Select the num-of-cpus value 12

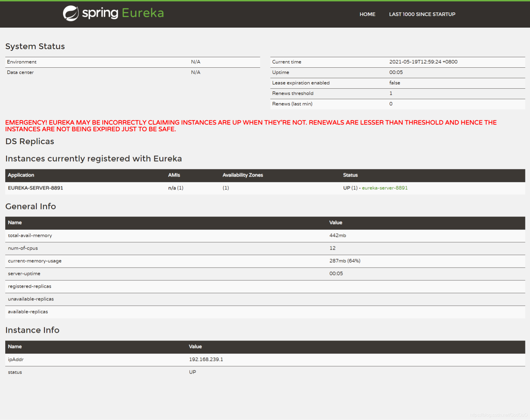coord(332,248)
